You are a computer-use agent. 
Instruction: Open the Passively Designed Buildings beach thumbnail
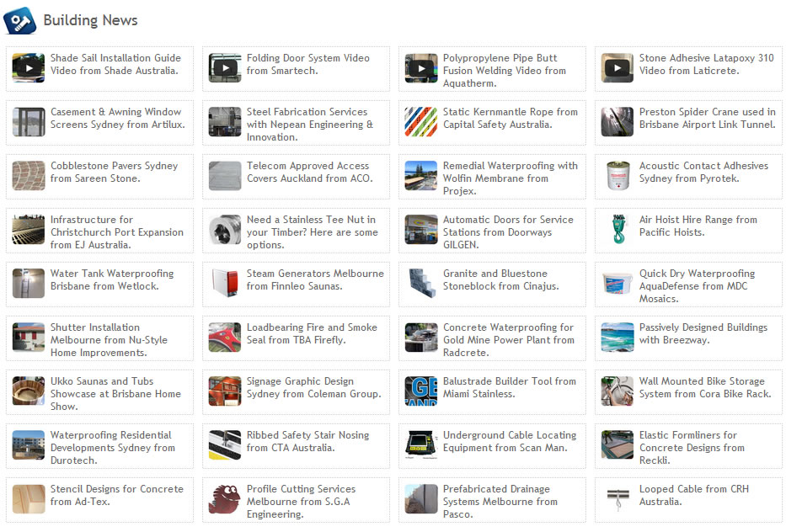[618, 338]
